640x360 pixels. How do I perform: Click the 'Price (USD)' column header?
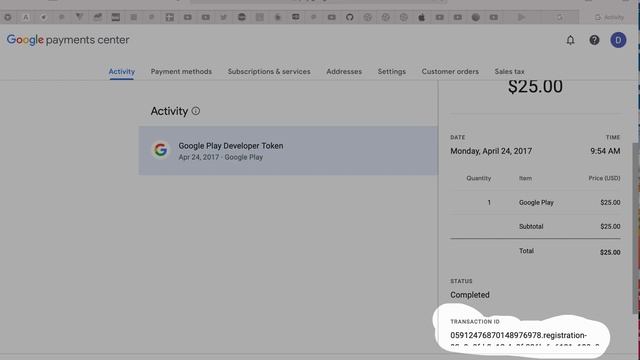(604, 178)
